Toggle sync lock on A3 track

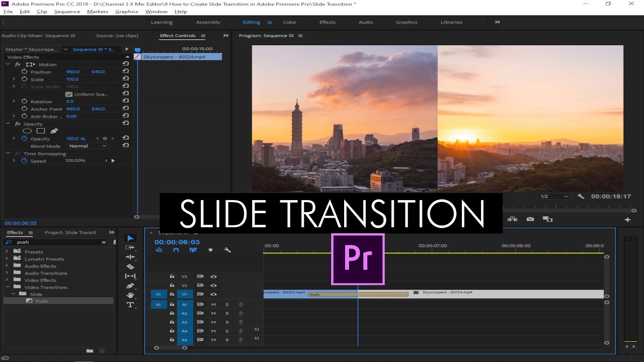(x=200, y=322)
